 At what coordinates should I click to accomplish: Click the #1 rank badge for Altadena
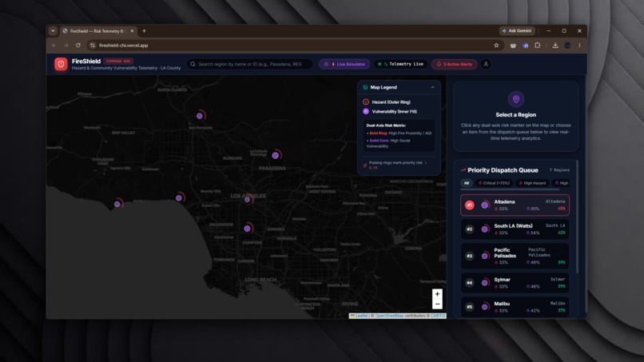pyautogui.click(x=470, y=205)
